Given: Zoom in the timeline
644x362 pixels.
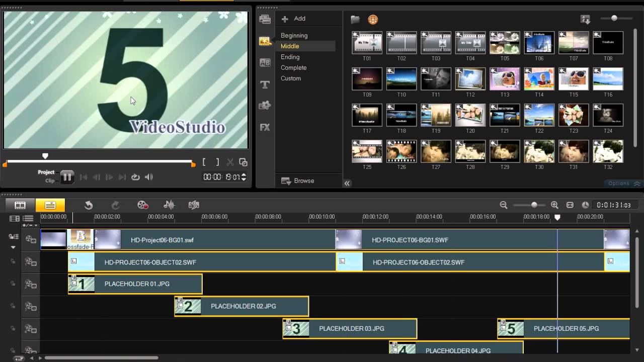Looking at the screenshot, I should point(554,205).
